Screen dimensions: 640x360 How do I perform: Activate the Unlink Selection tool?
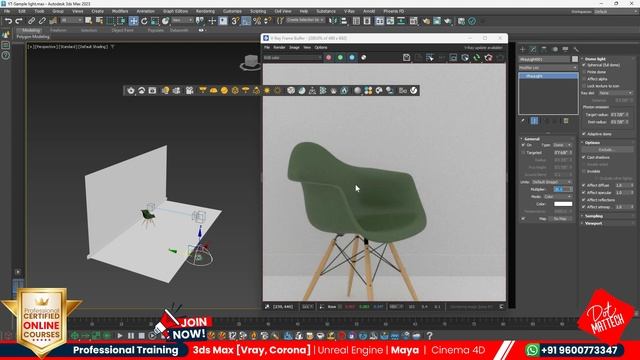coord(42,21)
